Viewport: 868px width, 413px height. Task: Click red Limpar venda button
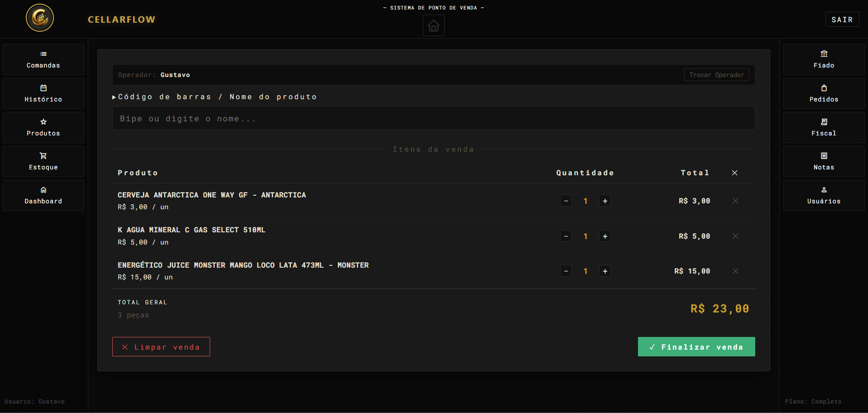click(161, 347)
